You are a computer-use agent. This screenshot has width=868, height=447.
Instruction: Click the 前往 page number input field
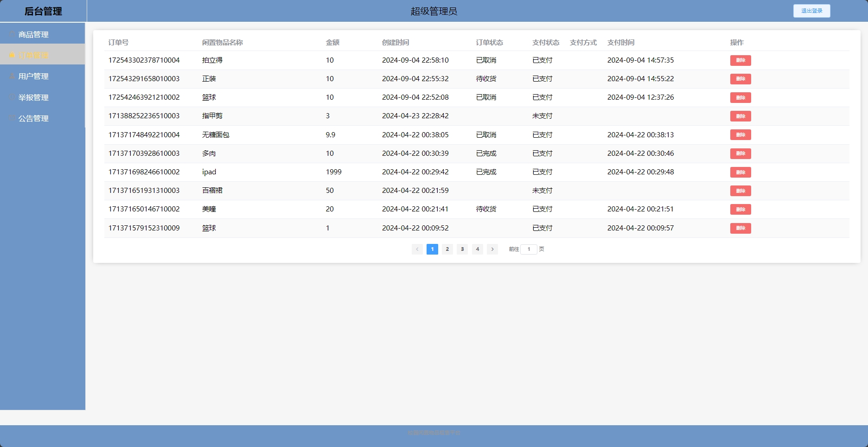[529, 249]
